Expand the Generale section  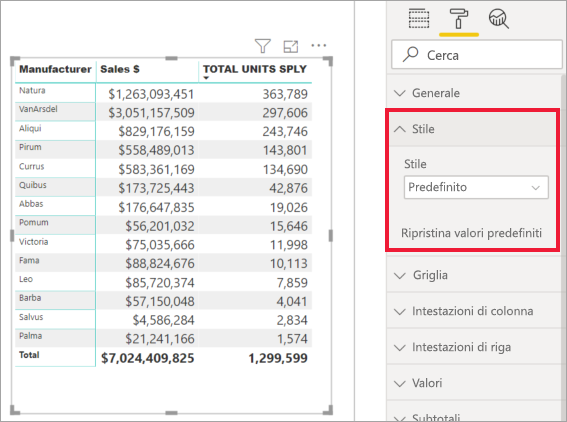pyautogui.click(x=474, y=93)
